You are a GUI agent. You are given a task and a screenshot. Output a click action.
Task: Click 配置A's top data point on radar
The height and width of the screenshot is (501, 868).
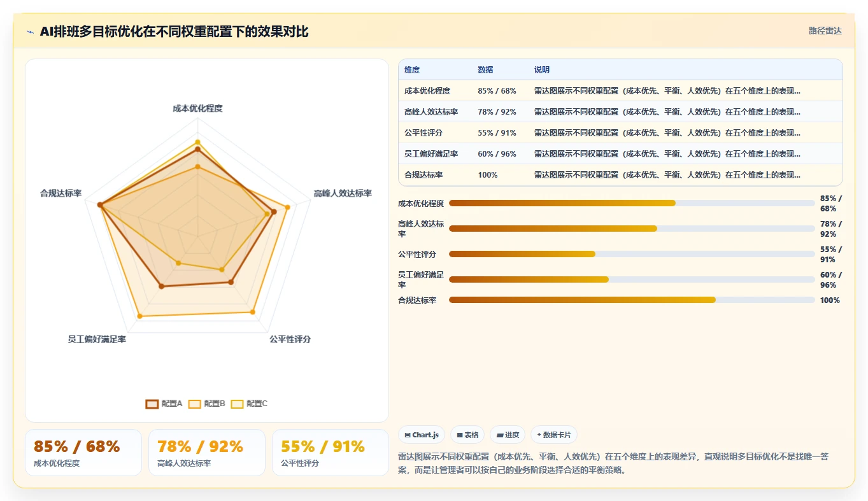point(197,149)
